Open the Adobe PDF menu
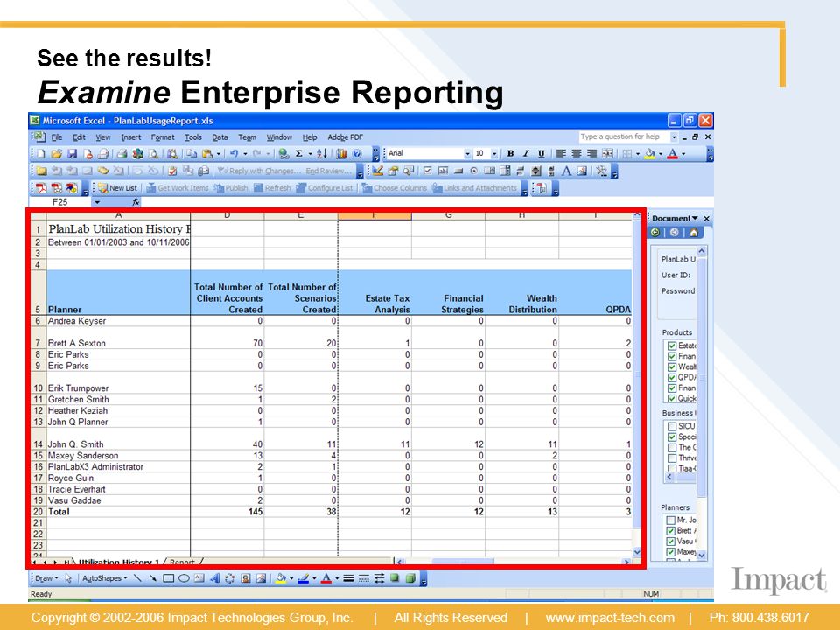 (x=346, y=137)
